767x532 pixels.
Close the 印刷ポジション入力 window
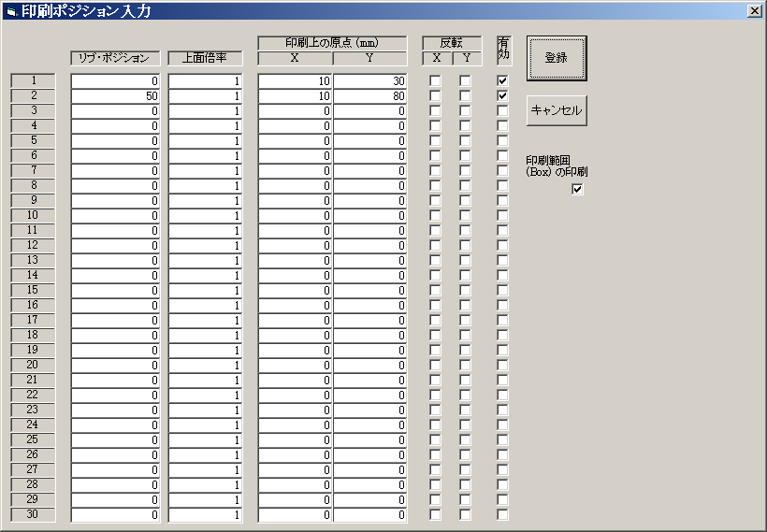pyautogui.click(x=754, y=10)
